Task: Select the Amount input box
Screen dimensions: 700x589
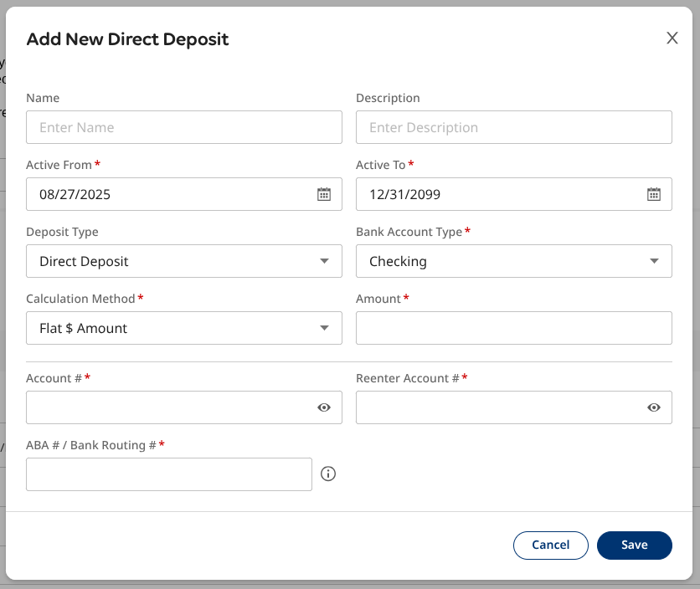Action: [513, 328]
